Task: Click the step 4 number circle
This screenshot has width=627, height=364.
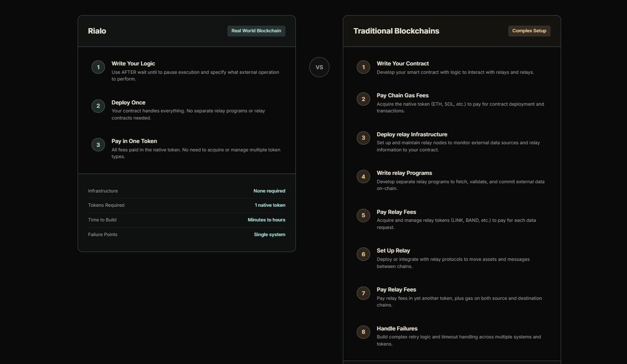Action: [x=364, y=177]
